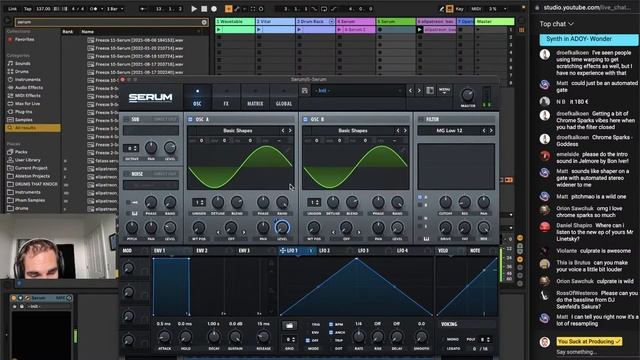
Task: Click the OSC B wavetable edit pencil
Action: click(x=403, y=150)
